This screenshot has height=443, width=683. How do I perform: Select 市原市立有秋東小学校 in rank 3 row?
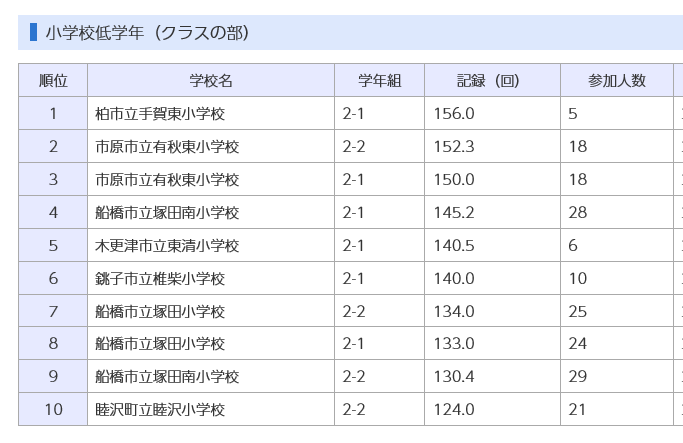click(x=167, y=180)
